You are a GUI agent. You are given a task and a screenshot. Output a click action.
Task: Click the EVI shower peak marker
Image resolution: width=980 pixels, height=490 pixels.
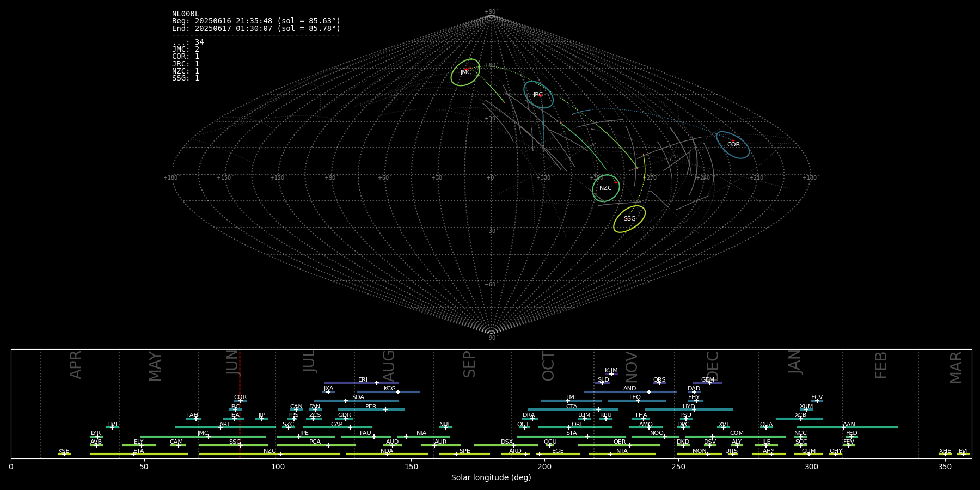click(963, 454)
